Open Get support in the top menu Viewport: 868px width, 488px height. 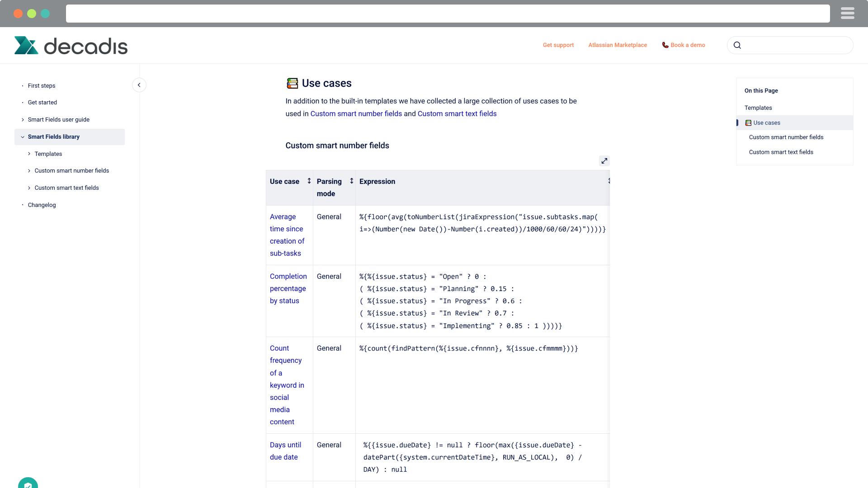tap(558, 45)
